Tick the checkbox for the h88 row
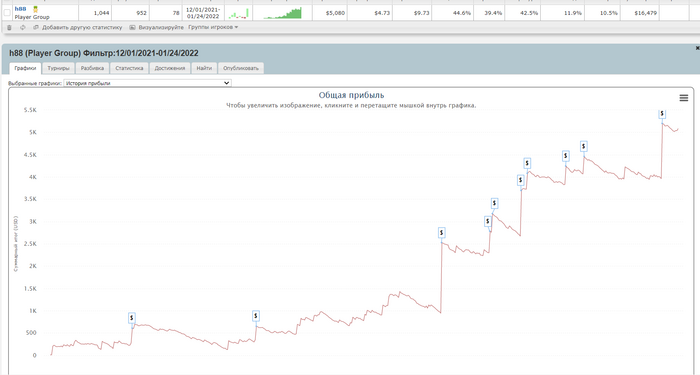The image size is (700, 375). click(7, 13)
